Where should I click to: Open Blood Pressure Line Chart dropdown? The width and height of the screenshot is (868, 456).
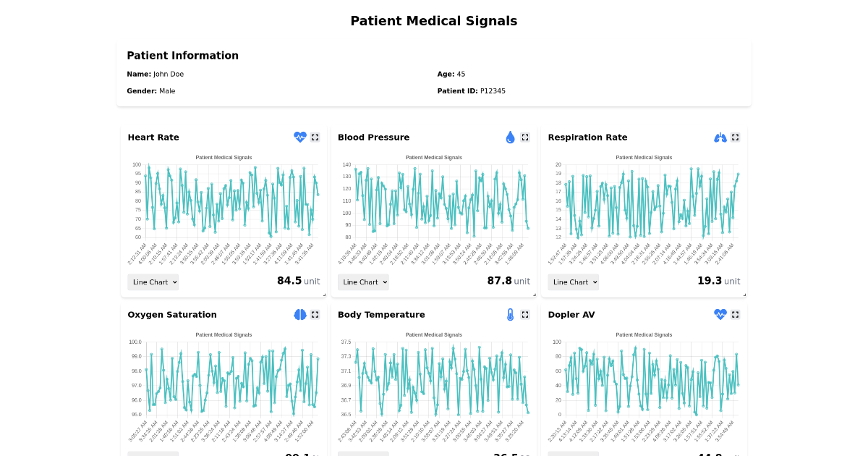363,282
